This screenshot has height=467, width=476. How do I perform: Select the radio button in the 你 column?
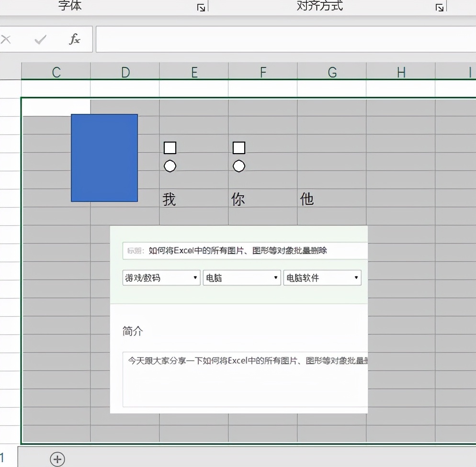click(238, 166)
